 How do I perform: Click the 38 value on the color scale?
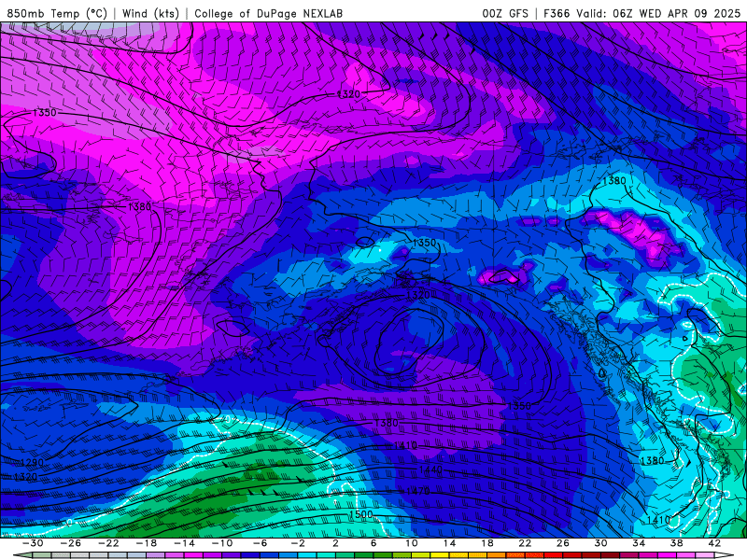(x=676, y=543)
